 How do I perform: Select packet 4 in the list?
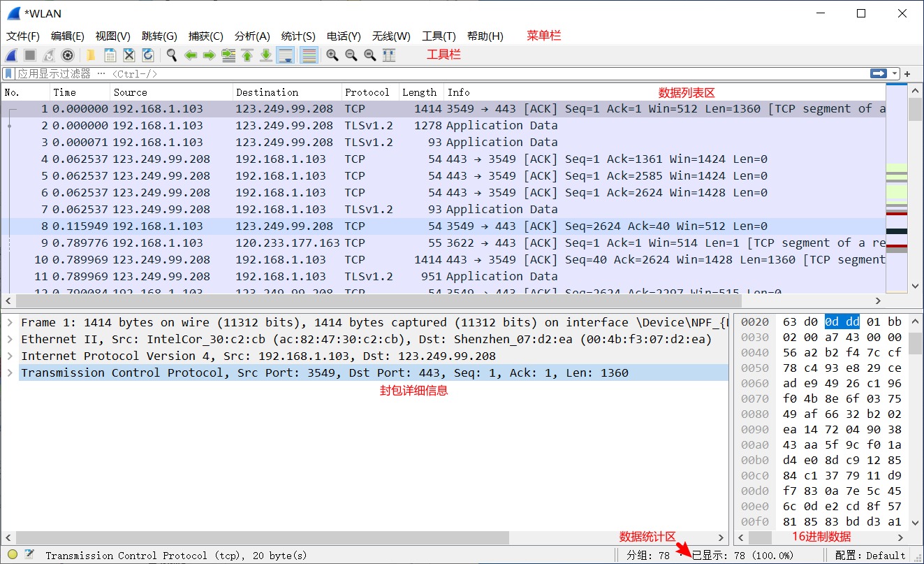coord(443,159)
